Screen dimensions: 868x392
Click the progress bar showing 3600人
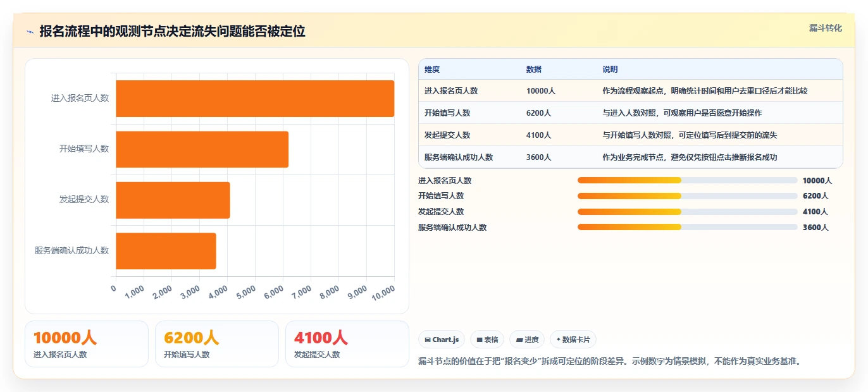[687, 227]
